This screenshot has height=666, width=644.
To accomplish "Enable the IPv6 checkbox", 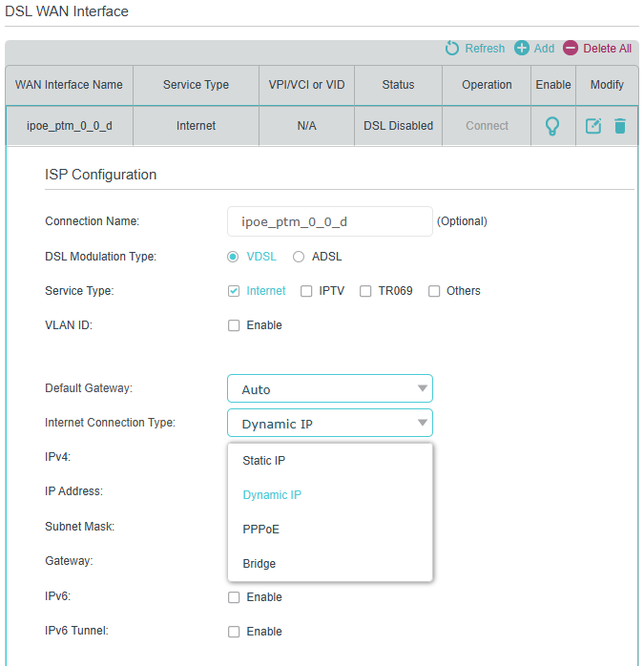I will [x=234, y=597].
